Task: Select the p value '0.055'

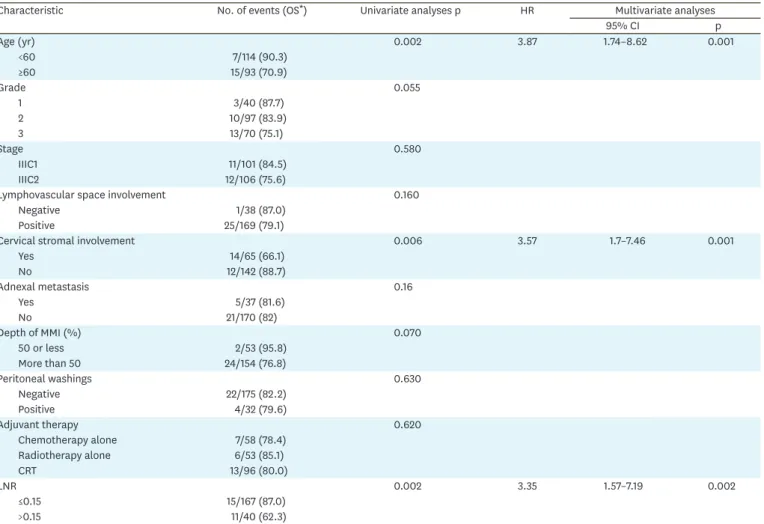Action: 407,88
